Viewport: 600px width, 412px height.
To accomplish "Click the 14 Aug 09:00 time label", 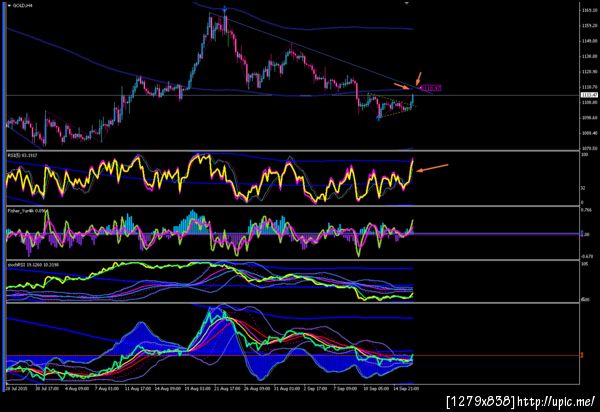I will 168,389.
